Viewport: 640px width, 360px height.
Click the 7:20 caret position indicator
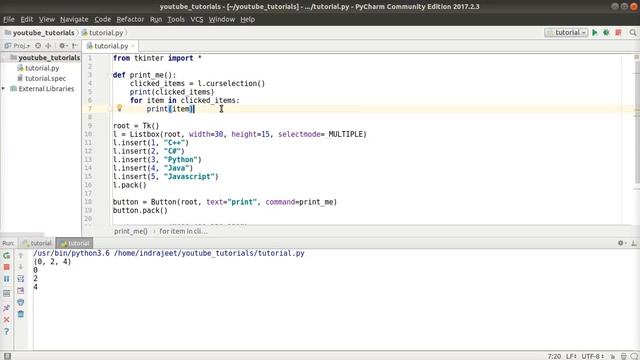[x=554, y=356]
